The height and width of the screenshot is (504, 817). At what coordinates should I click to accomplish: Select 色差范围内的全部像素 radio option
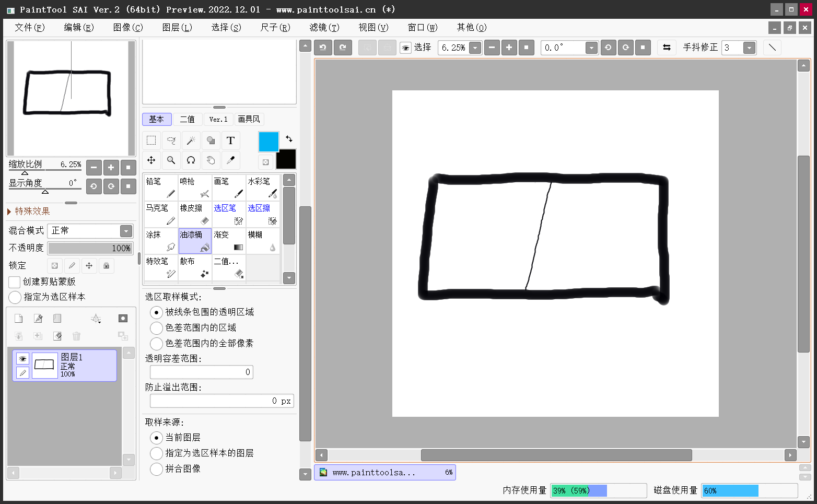(x=156, y=344)
